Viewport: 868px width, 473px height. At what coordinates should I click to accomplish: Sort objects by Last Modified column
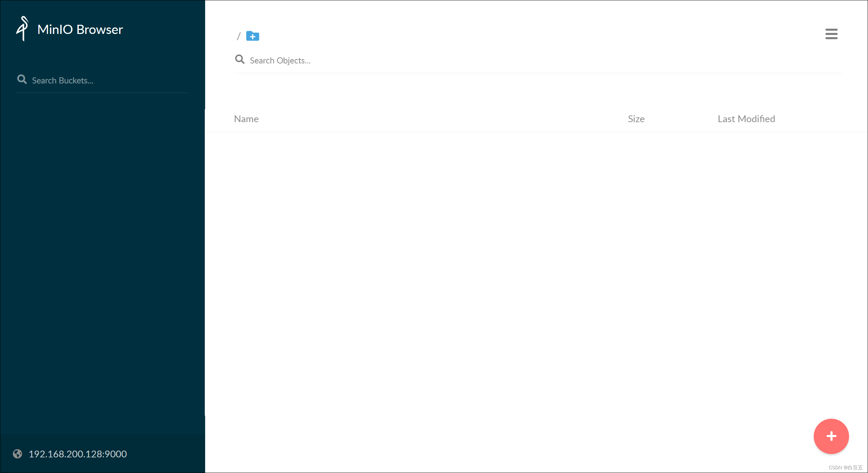[x=746, y=119]
